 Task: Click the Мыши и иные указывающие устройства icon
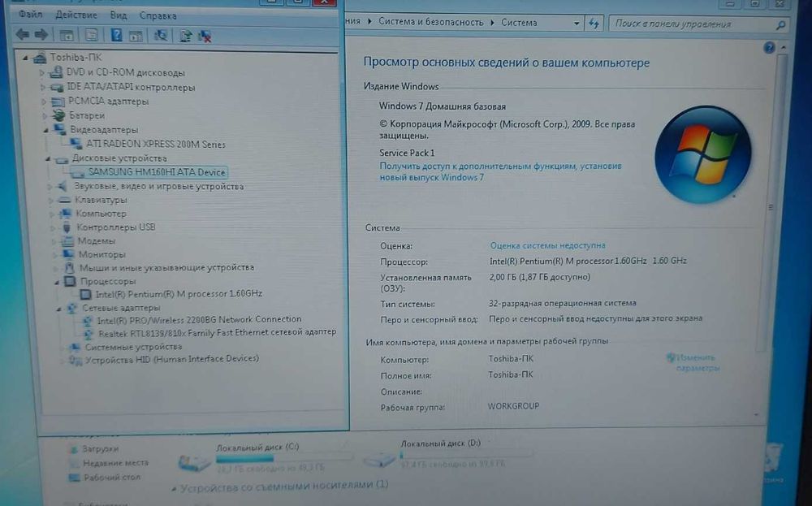[69, 268]
